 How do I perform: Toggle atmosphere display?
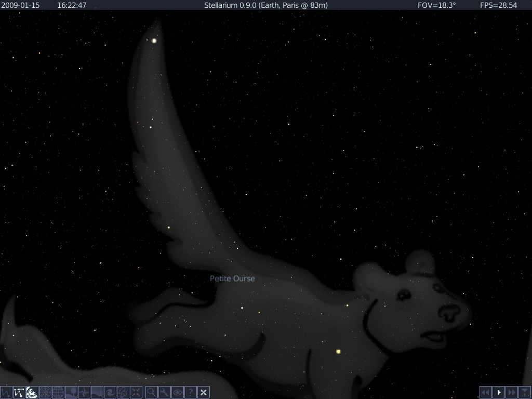click(x=97, y=393)
